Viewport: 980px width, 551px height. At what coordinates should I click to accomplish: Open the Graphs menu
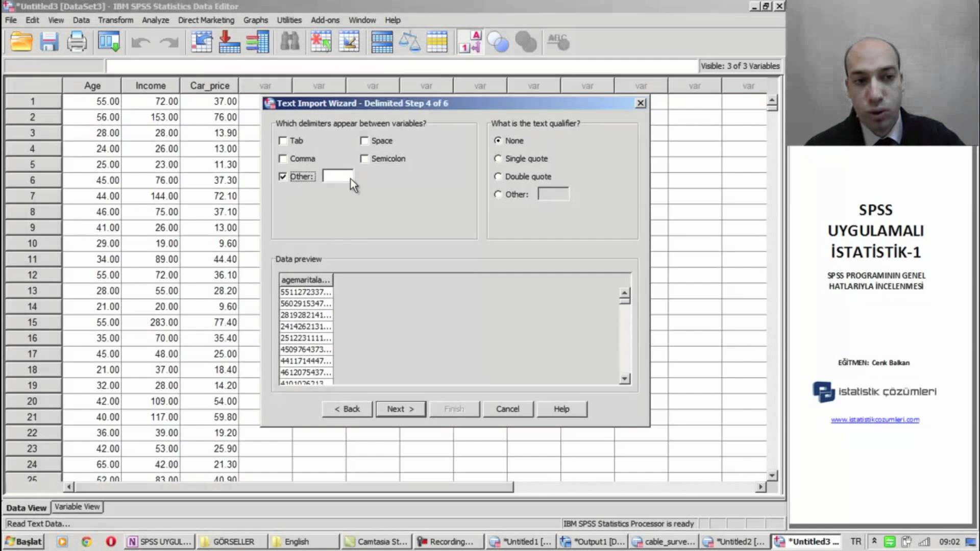(x=255, y=20)
